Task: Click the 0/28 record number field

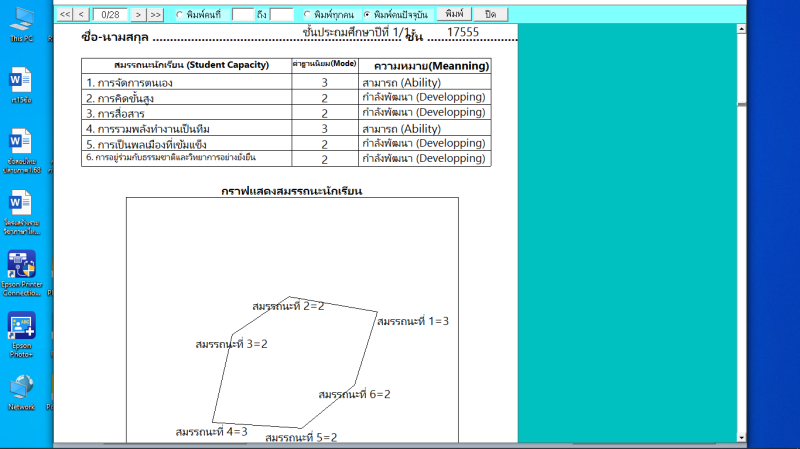Action: (111, 15)
